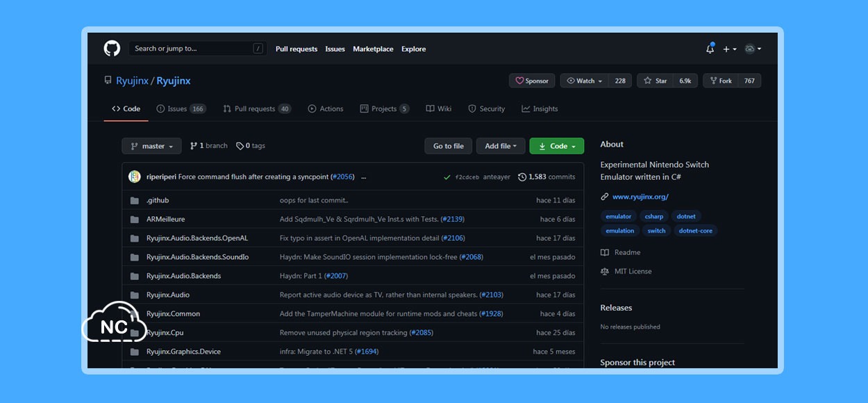Click the Releases heading link

click(616, 308)
